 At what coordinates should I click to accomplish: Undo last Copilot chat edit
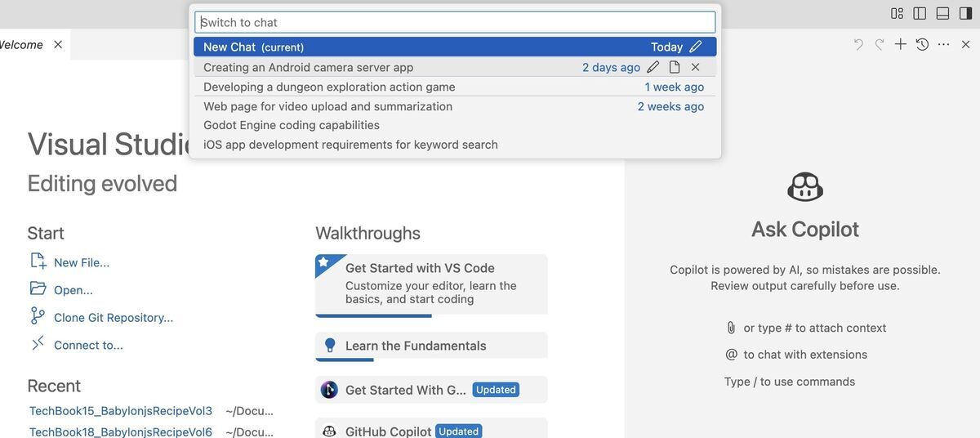coord(858,44)
